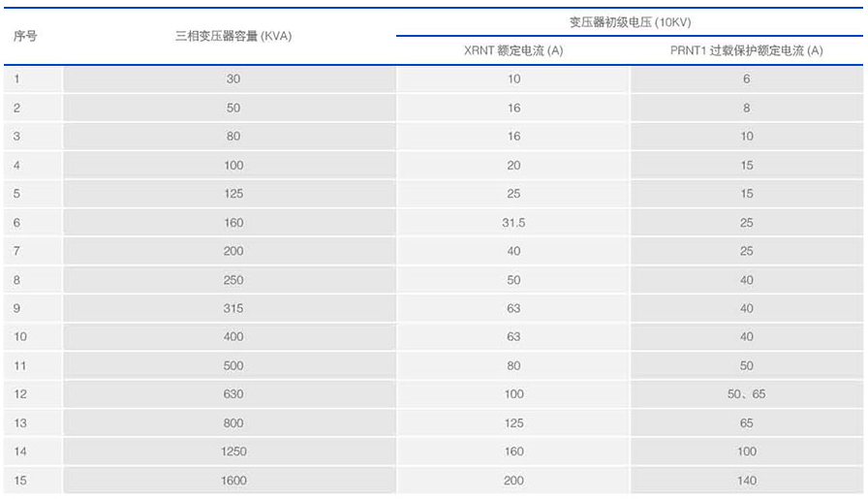Click the 1250 transformer capacity cell
868x499 pixels.
pyautogui.click(x=232, y=452)
